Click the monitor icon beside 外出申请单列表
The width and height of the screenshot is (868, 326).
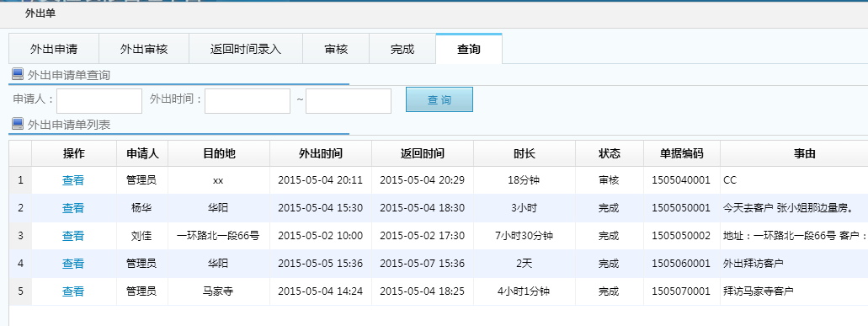tap(18, 124)
